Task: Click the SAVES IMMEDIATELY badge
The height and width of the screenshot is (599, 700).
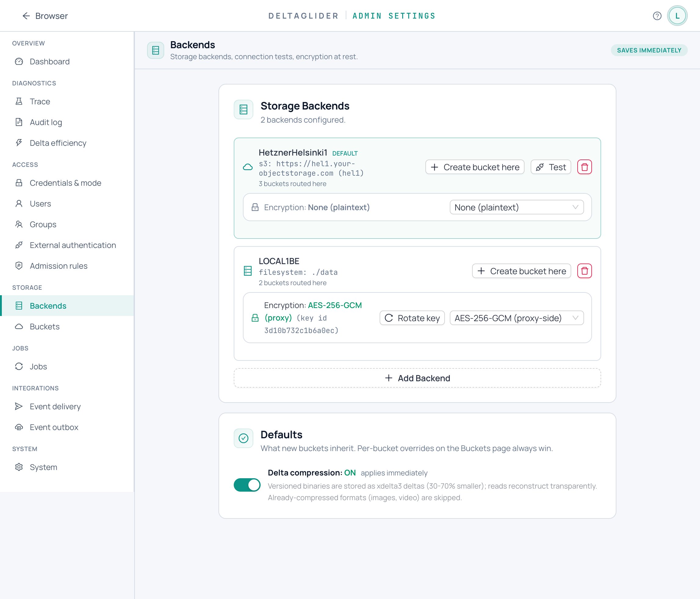Action: [649, 50]
